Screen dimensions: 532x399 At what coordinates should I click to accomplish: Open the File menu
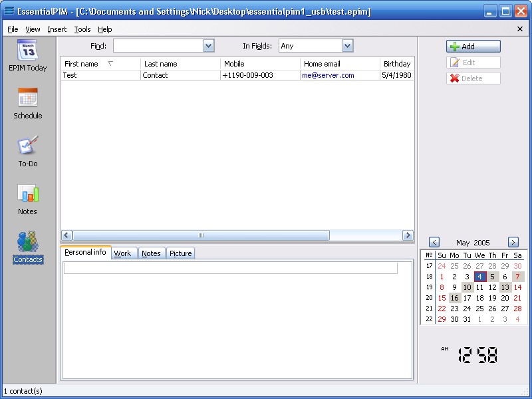tap(13, 29)
